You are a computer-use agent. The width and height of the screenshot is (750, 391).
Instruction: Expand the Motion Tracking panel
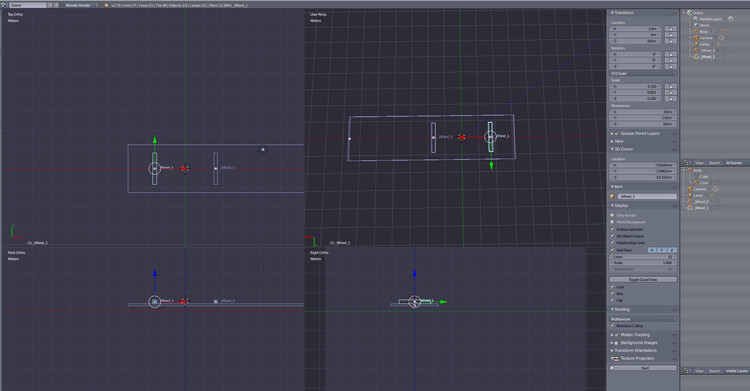(x=612, y=335)
